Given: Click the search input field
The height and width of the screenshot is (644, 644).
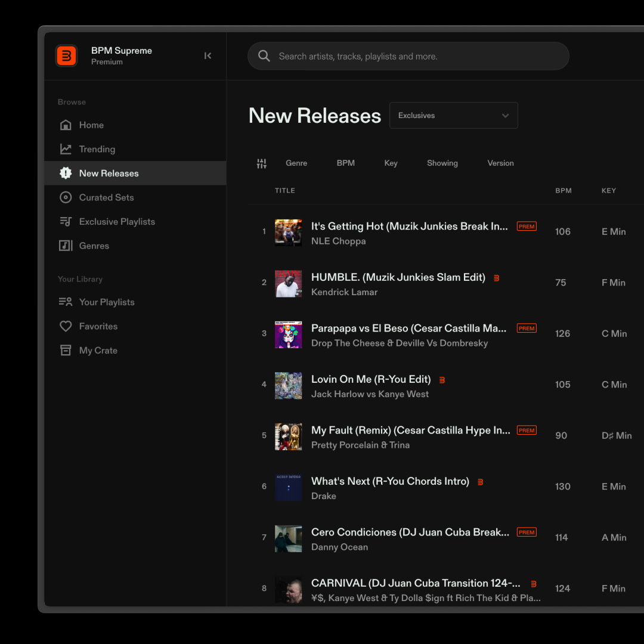Looking at the screenshot, I should 408,56.
